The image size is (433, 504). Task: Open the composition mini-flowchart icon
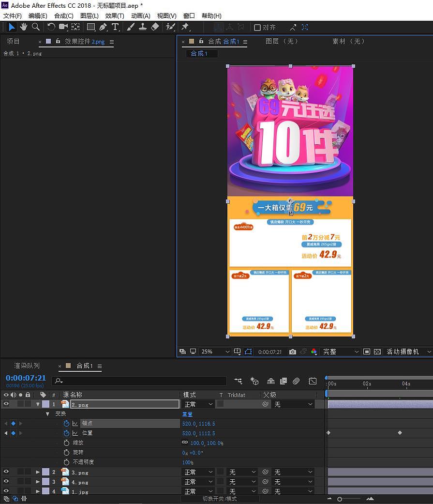[x=238, y=381]
